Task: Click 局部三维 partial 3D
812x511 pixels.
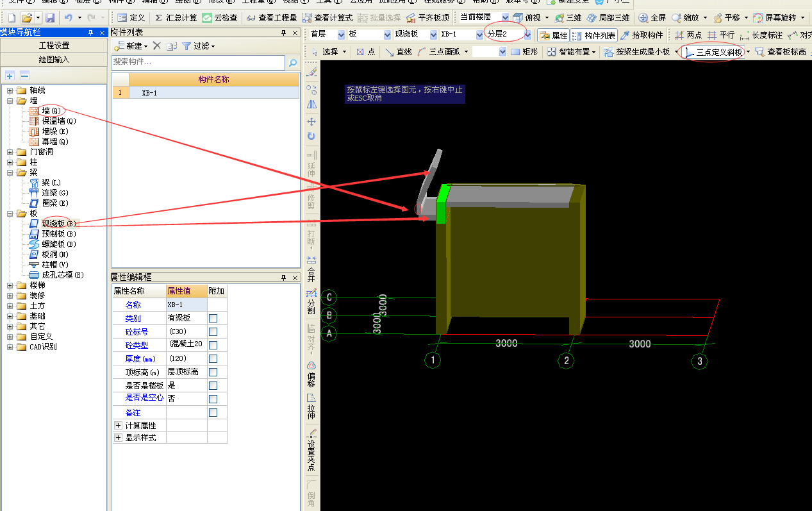Action: click(608, 18)
